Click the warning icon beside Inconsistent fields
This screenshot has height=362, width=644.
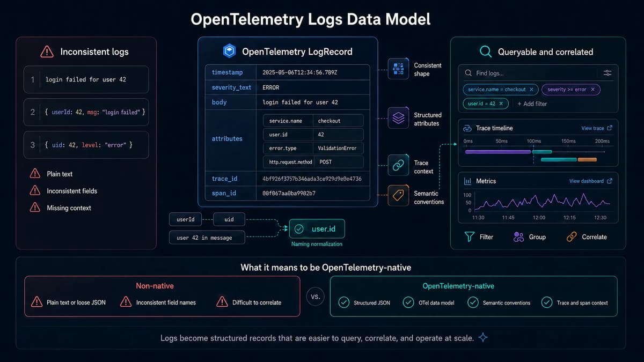point(35,190)
